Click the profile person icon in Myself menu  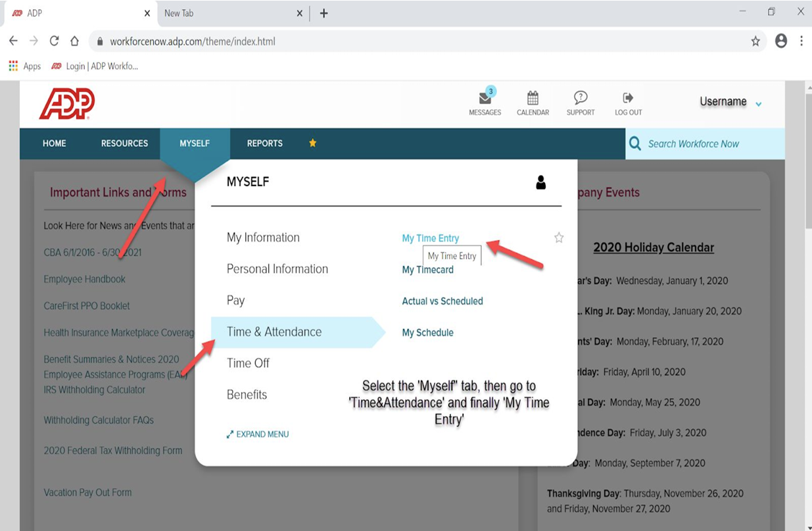[541, 182]
